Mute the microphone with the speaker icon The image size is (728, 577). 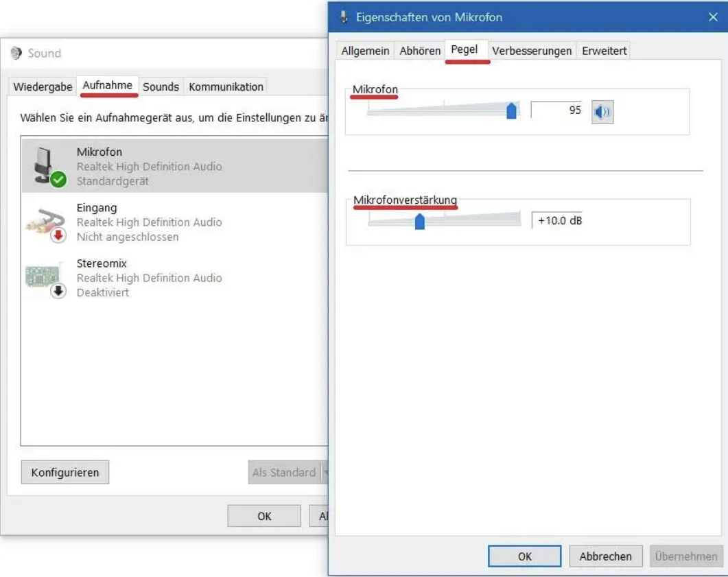pos(602,112)
